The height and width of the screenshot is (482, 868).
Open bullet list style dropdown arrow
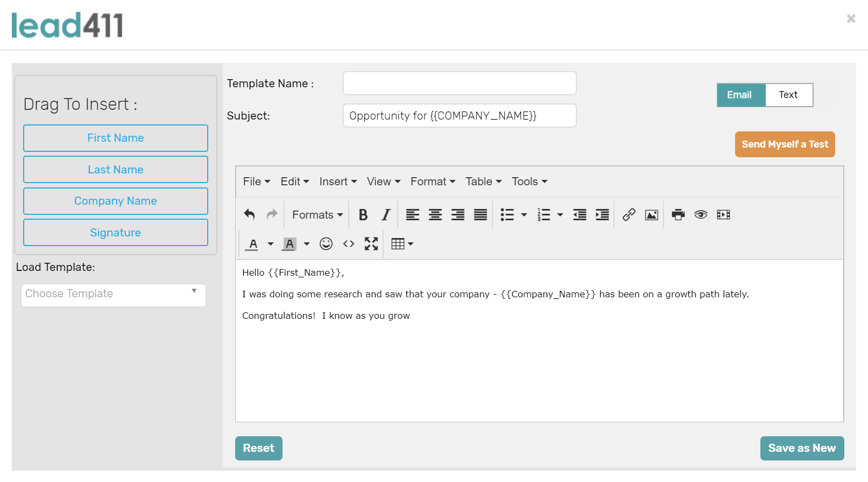(x=524, y=215)
